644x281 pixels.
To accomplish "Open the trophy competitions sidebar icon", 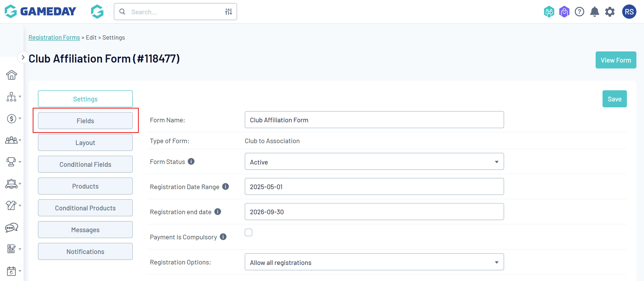I will pos(11,162).
